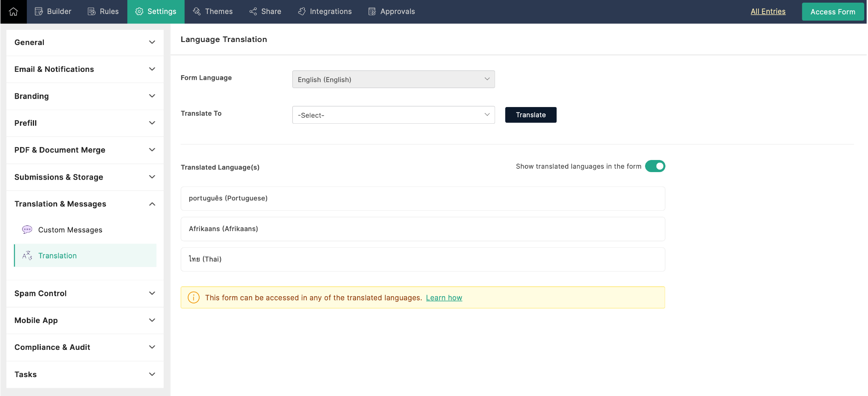Click the Approvals icon
This screenshot has height=396, width=868.
372,12
